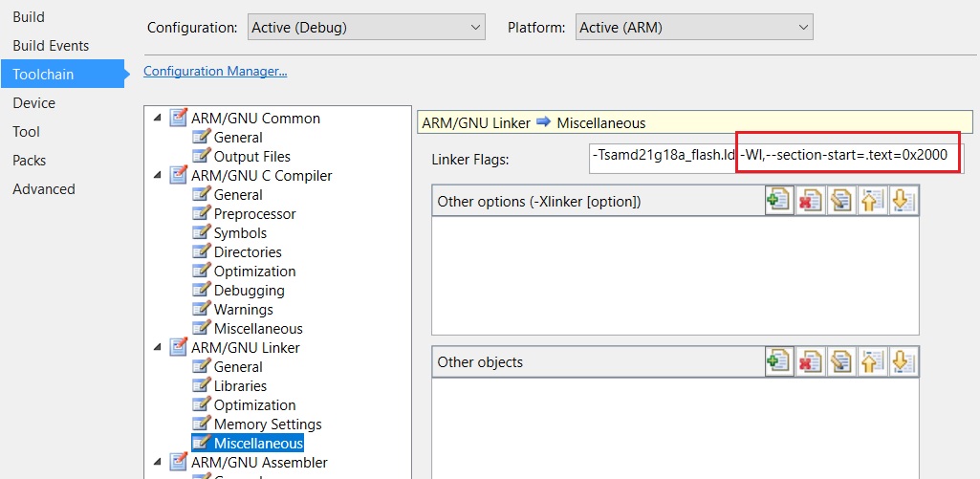Screen dimensions: 980x479
Task: Select Directories settings
Action: click(248, 252)
